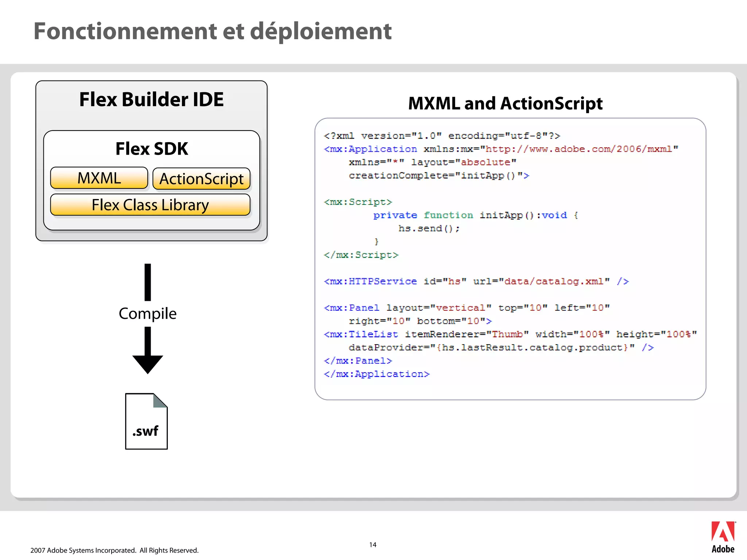The width and height of the screenshot is (747, 560).
Task: Click the hs.send() statement
Action: pos(429,229)
